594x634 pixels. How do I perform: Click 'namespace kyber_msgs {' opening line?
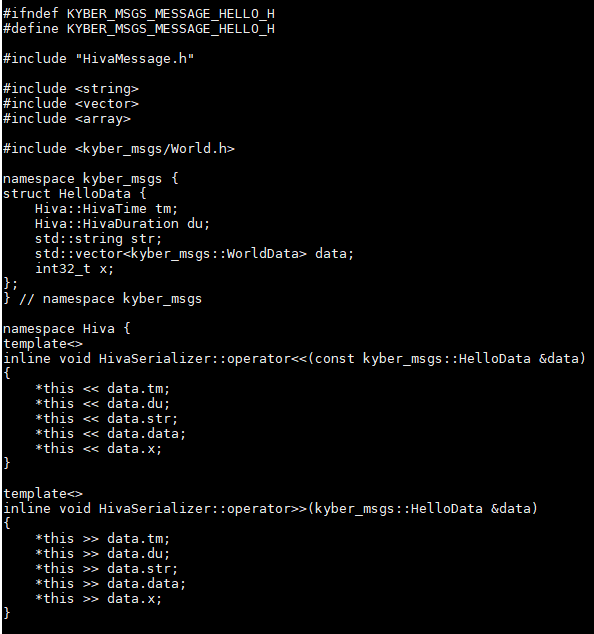(x=91, y=179)
